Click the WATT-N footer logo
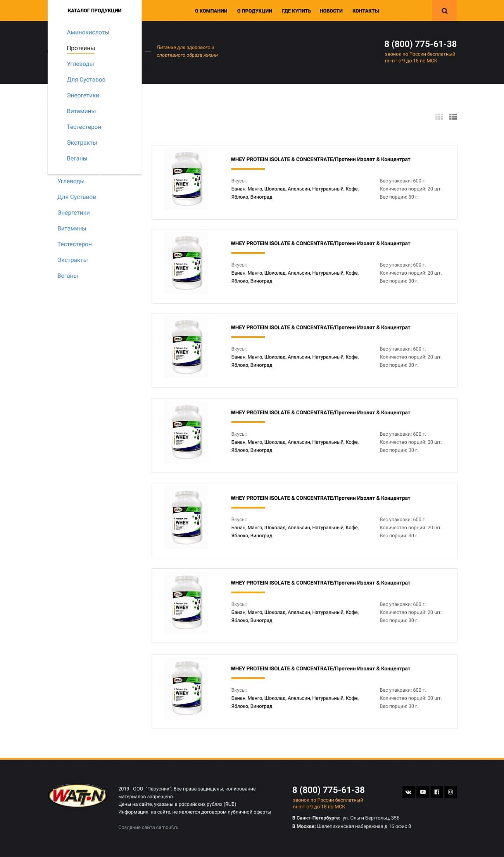Image resolution: width=504 pixels, height=857 pixels. [x=77, y=796]
